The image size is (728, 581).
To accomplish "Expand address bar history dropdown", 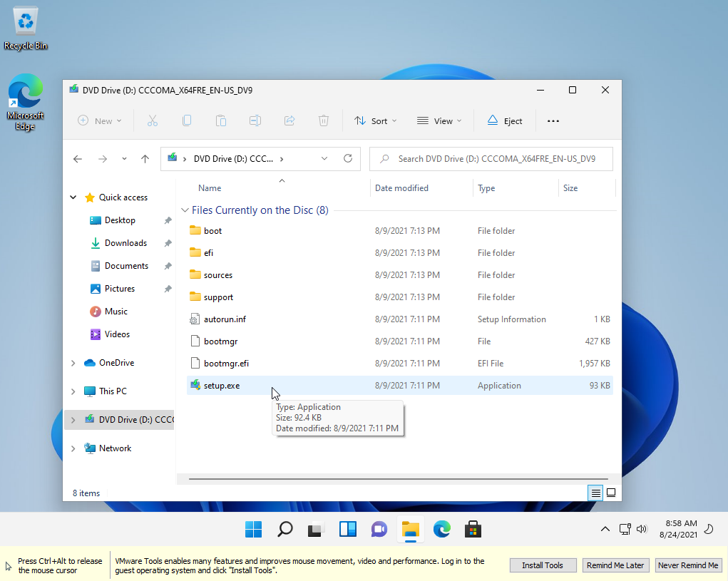I will pos(324,159).
